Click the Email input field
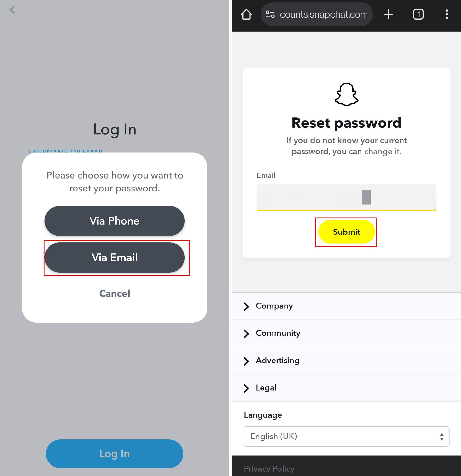Screen dimensions: 461x476 (346, 197)
